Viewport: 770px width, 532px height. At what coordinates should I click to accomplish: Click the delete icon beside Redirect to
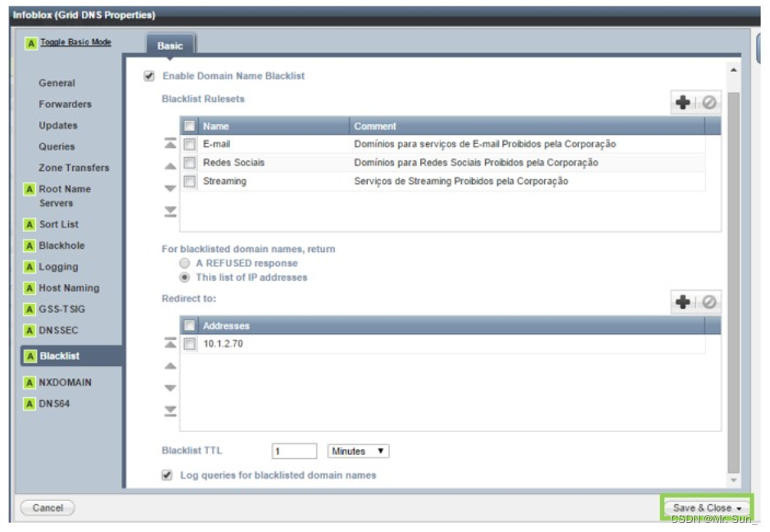click(x=709, y=302)
